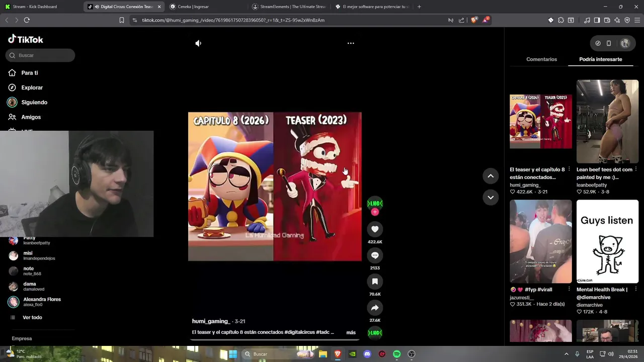The image size is (644, 362).
Task: Switch to Podría interesarte tab
Action: click(600, 59)
